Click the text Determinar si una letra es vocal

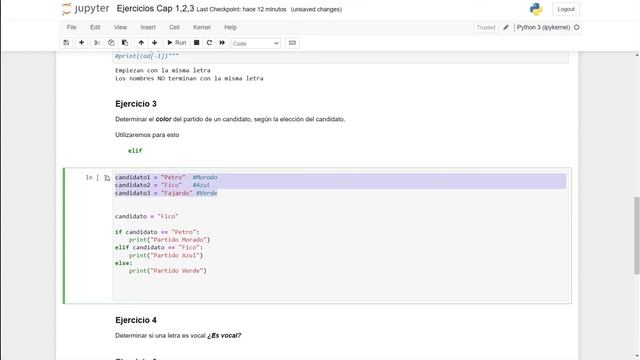click(160, 336)
